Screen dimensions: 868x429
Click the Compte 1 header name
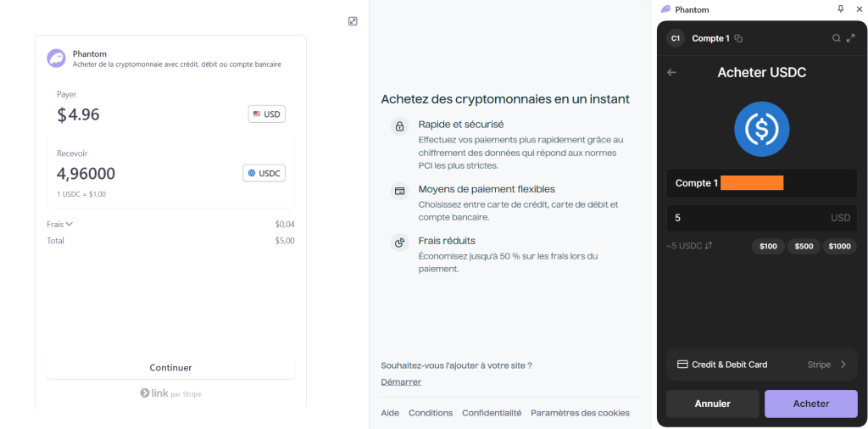[711, 38]
